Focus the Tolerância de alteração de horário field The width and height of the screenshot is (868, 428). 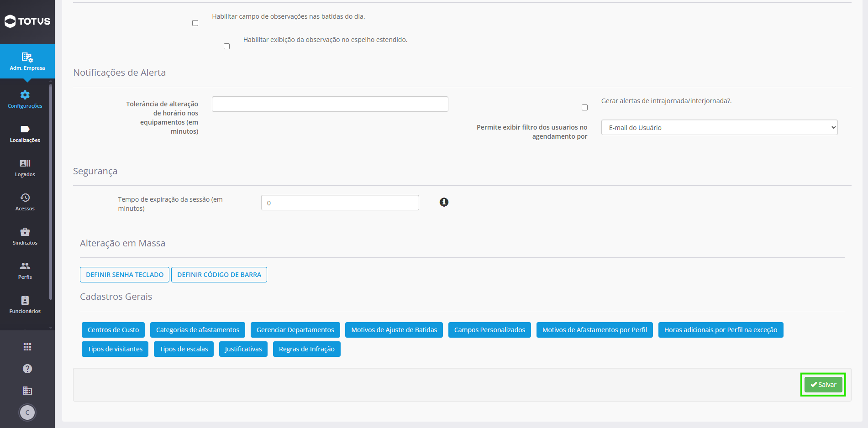tap(330, 104)
